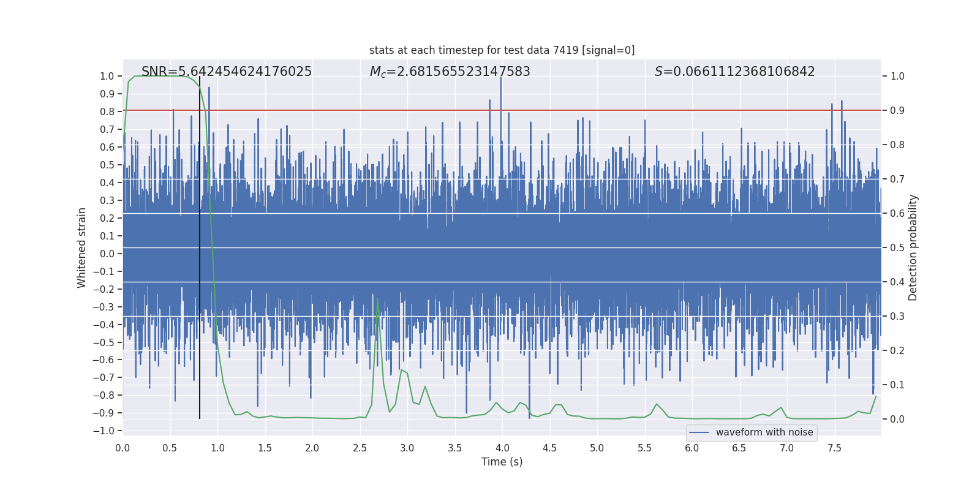Click the "Time (s)" x-axis label
Viewport: 980px width, 490px height.
pos(502,462)
